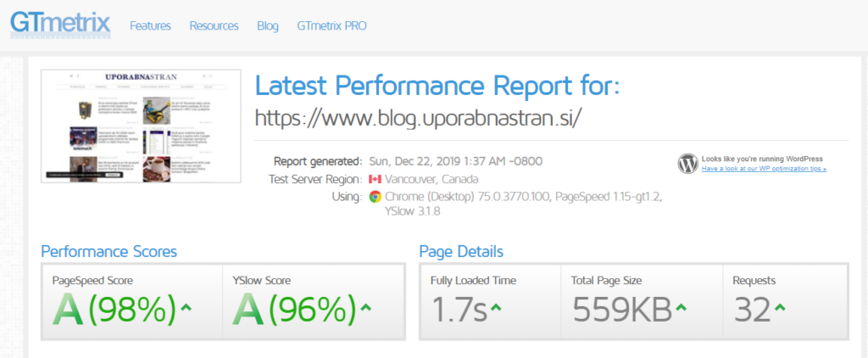Click the Canada flag icon
The height and width of the screenshot is (358, 868).
click(x=375, y=179)
